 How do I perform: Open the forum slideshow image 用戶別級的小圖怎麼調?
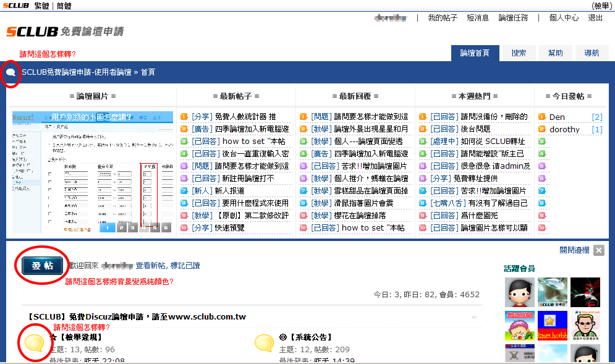tap(93, 172)
